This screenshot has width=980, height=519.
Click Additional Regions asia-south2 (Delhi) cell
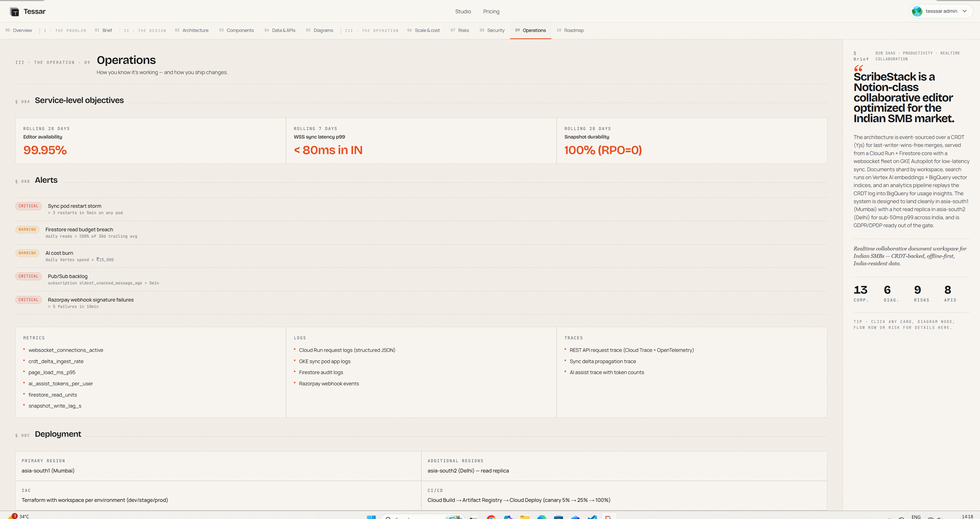pos(624,466)
